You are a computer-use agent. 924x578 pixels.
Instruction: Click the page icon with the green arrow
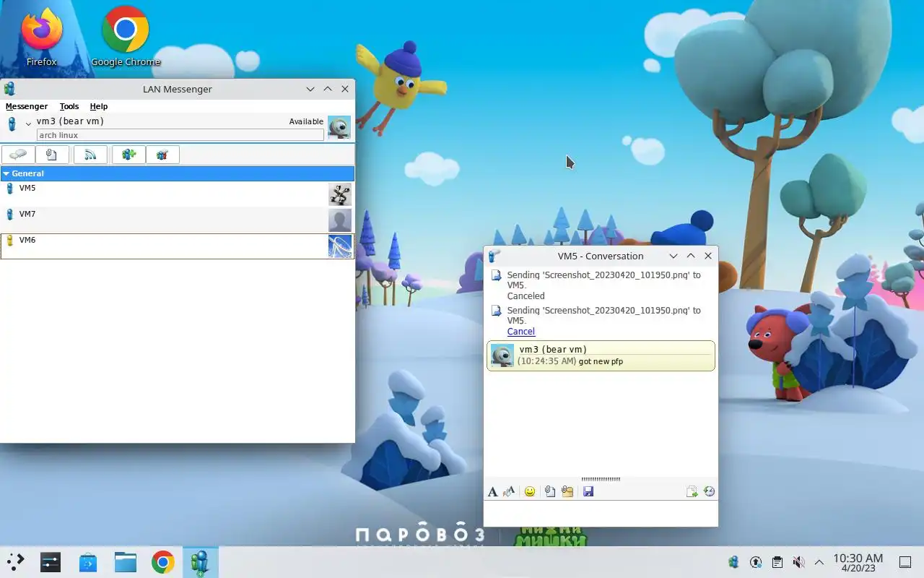click(x=692, y=492)
